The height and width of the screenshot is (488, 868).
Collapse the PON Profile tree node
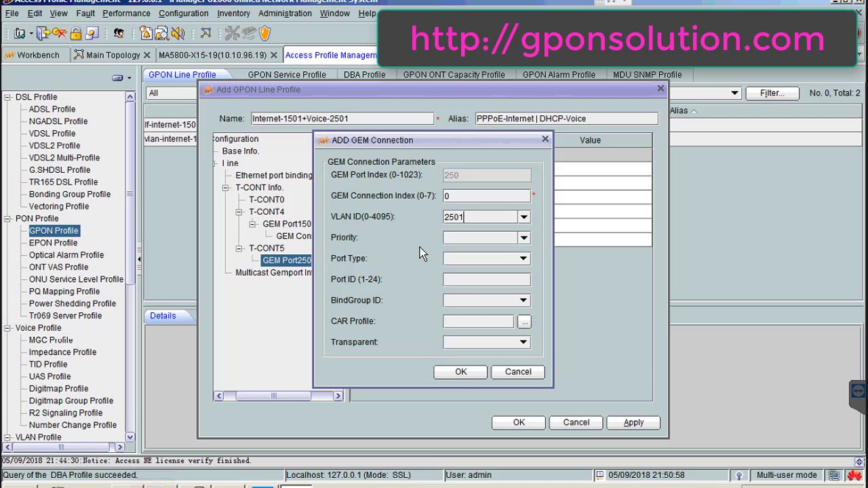tap(7, 218)
